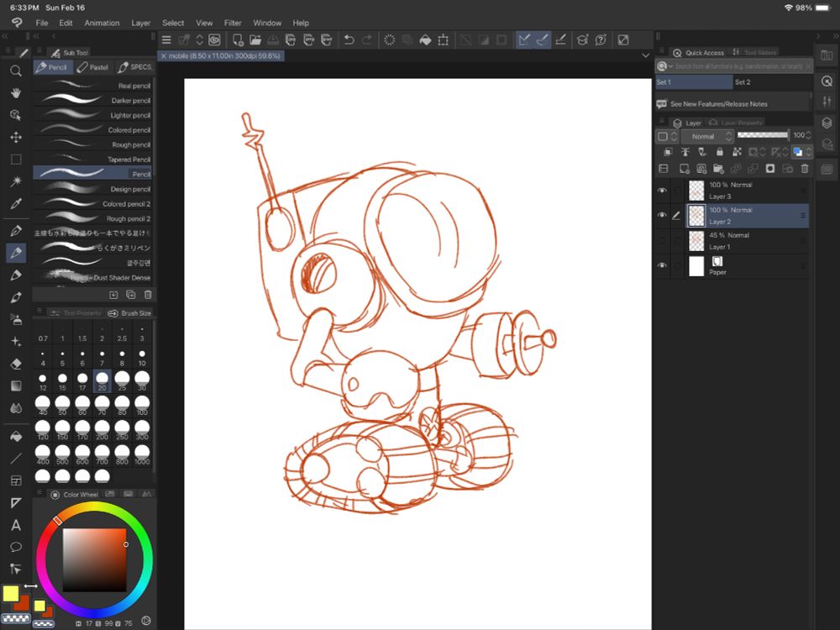The width and height of the screenshot is (840, 630).
Task: Select the Magic Wand auto select tool
Action: pos(16,181)
